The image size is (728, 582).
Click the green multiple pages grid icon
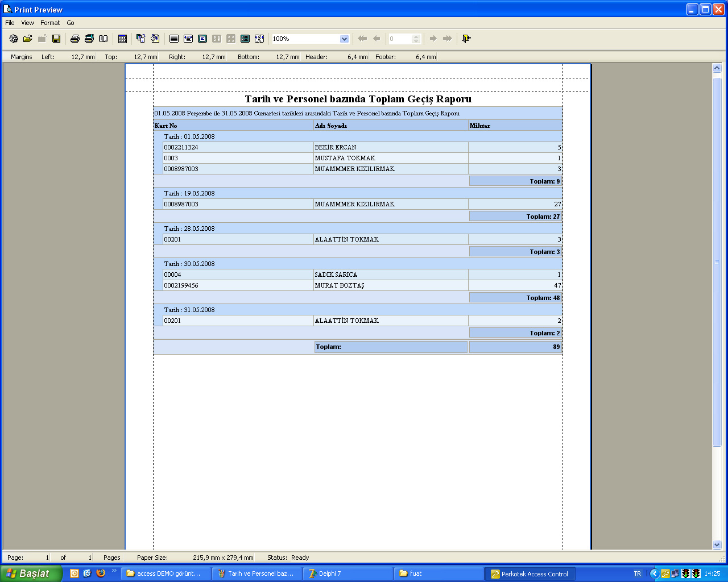(245, 39)
